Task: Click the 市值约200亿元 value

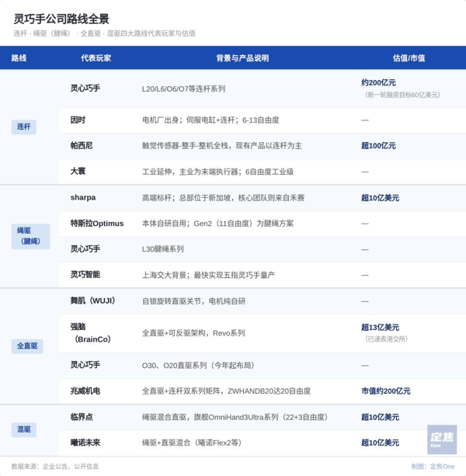Action: point(385,391)
